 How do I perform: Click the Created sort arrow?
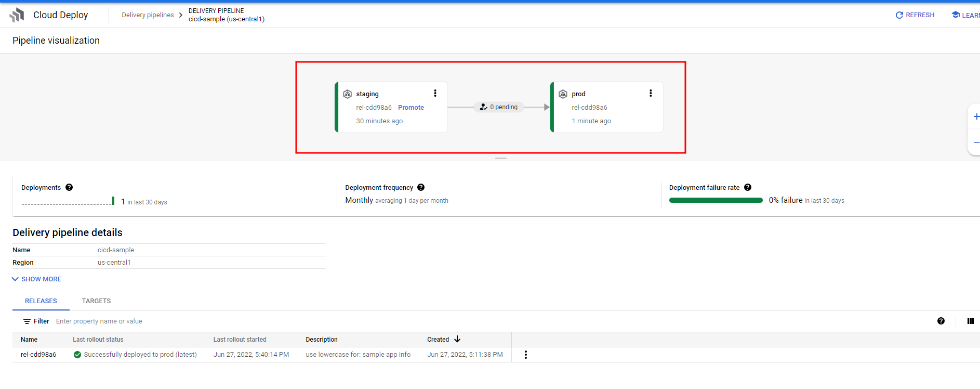(457, 339)
